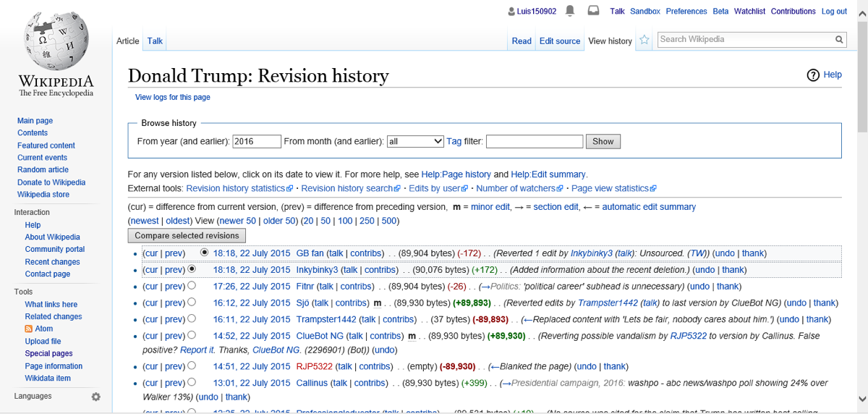Open the Beta link

720,12
